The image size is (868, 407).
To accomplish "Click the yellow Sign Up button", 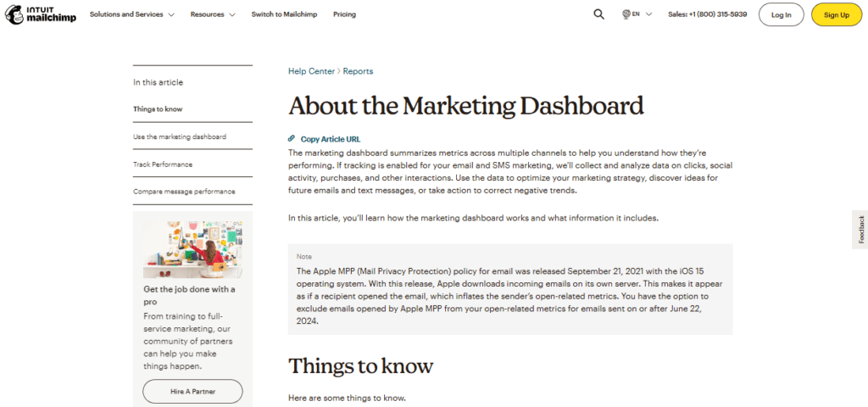I will click(x=836, y=15).
